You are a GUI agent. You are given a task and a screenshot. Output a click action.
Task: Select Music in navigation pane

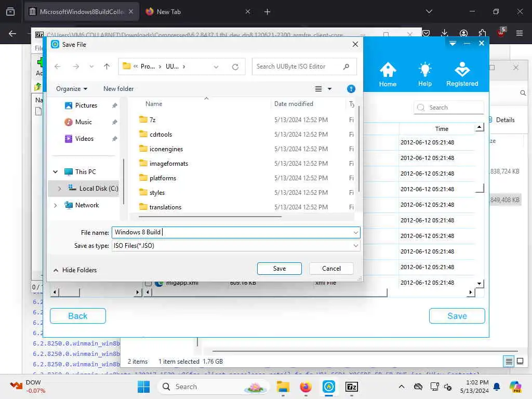84,122
